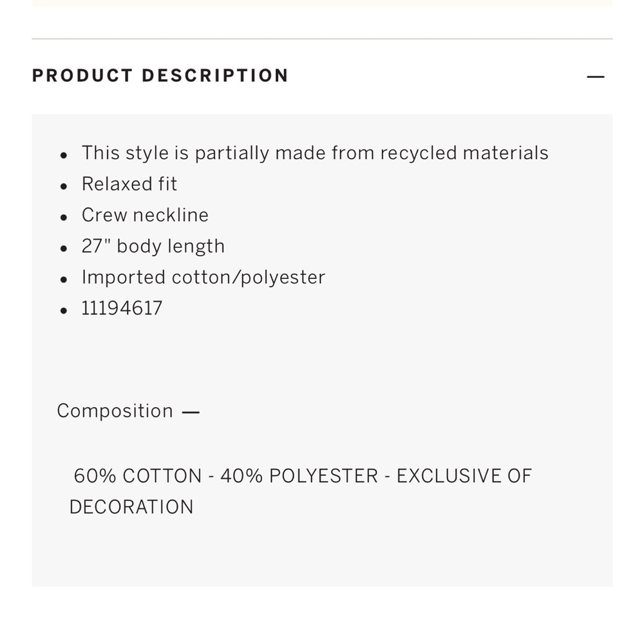Viewport: 644px width, 644px height.
Task: Click the bullet before recycled materials line
Action: [63, 155]
